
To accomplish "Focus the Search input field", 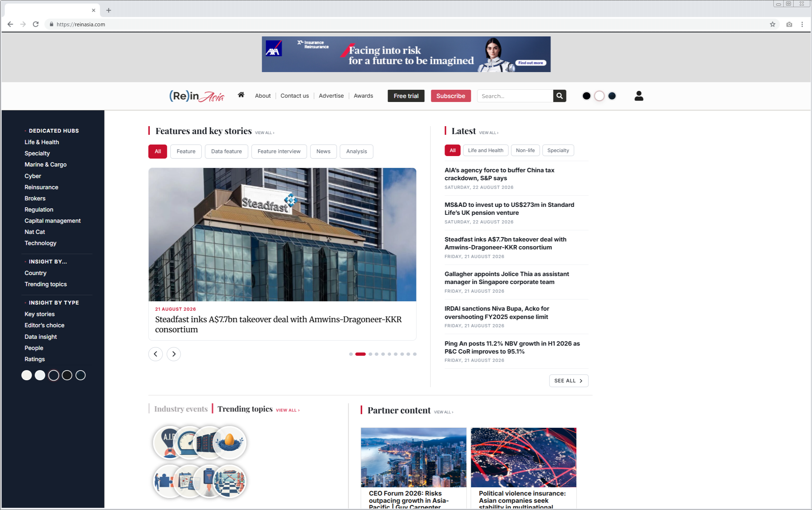I will click(x=515, y=96).
